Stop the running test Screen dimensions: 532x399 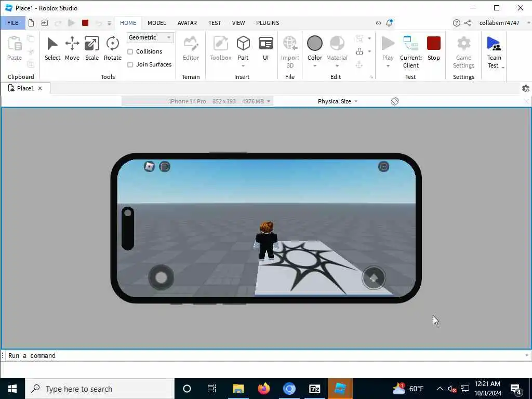click(434, 48)
